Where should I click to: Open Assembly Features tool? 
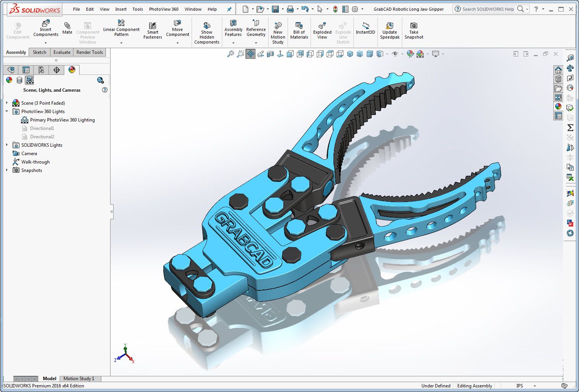[233, 29]
